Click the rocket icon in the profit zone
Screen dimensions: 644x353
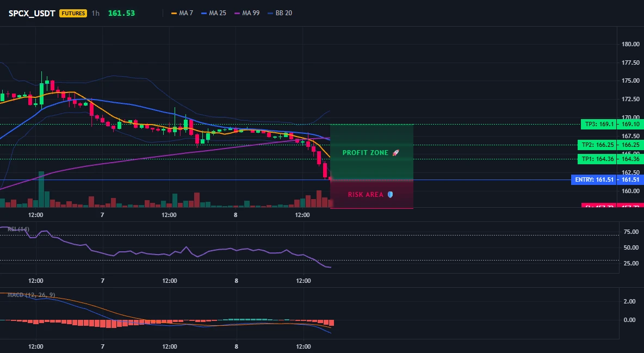[x=395, y=153]
